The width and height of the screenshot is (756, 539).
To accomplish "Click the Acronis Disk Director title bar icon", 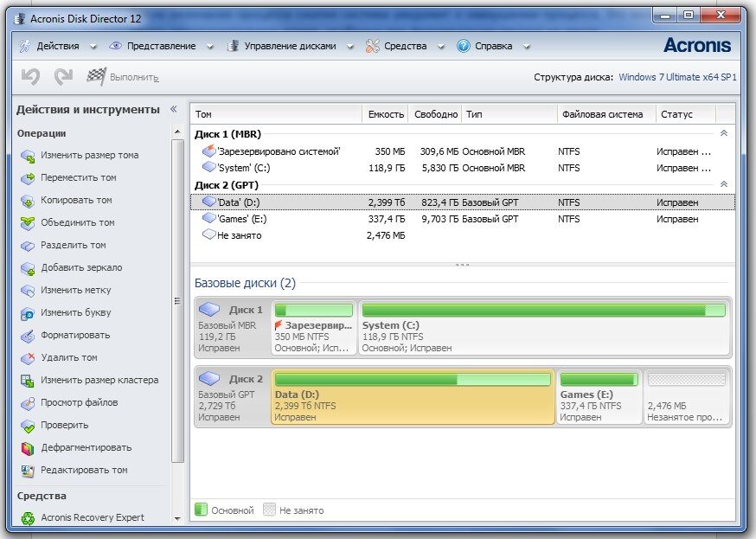I will [x=20, y=19].
